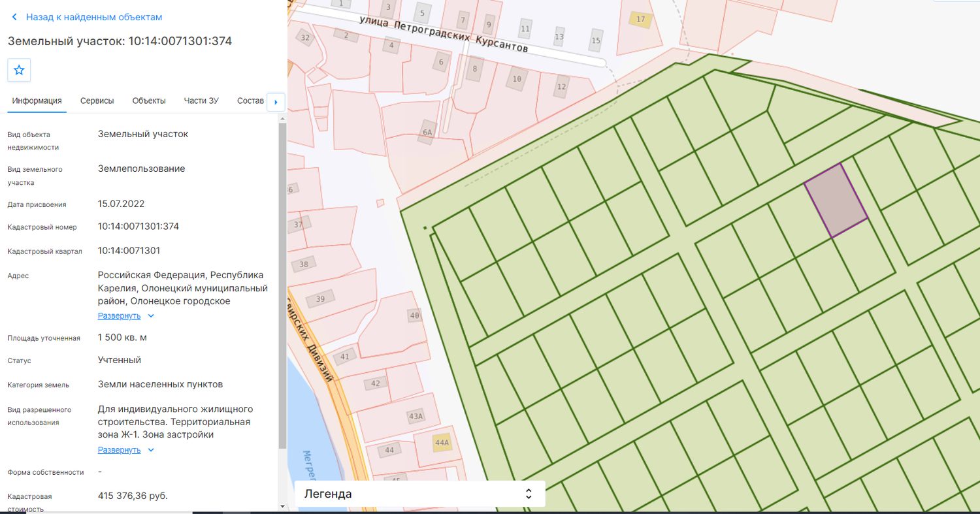Click scrollbar down arrow in info panel
Viewport: 980px width, 514px height.
tap(282, 506)
